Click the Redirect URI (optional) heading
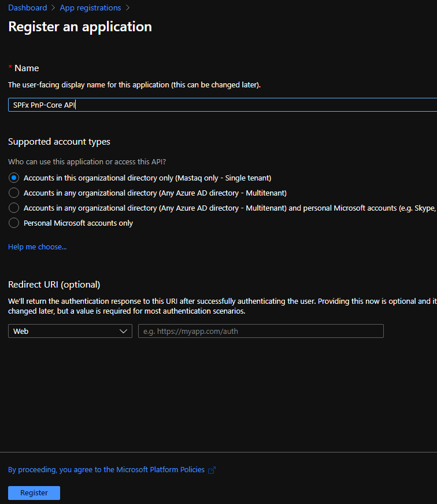 pos(54,285)
